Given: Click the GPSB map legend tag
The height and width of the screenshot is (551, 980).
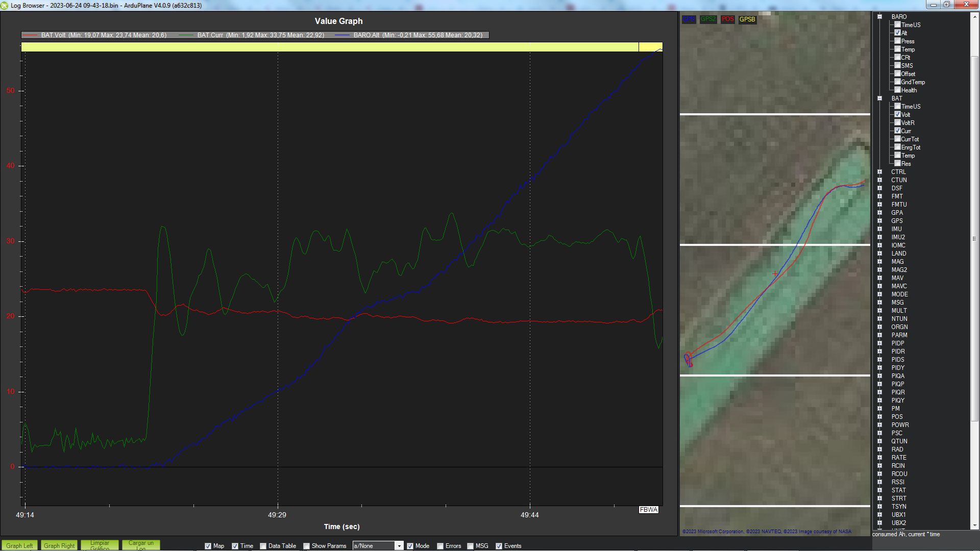Looking at the screenshot, I should [x=747, y=19].
